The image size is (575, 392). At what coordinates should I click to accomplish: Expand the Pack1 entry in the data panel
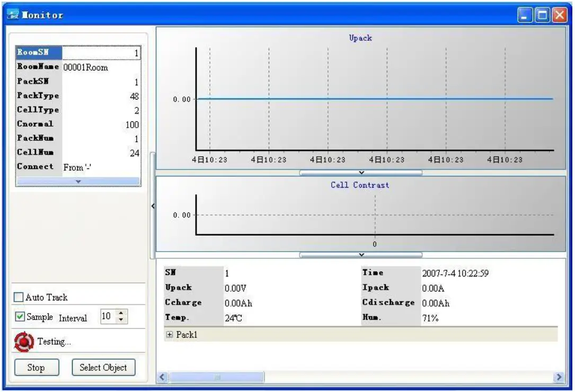coord(170,335)
